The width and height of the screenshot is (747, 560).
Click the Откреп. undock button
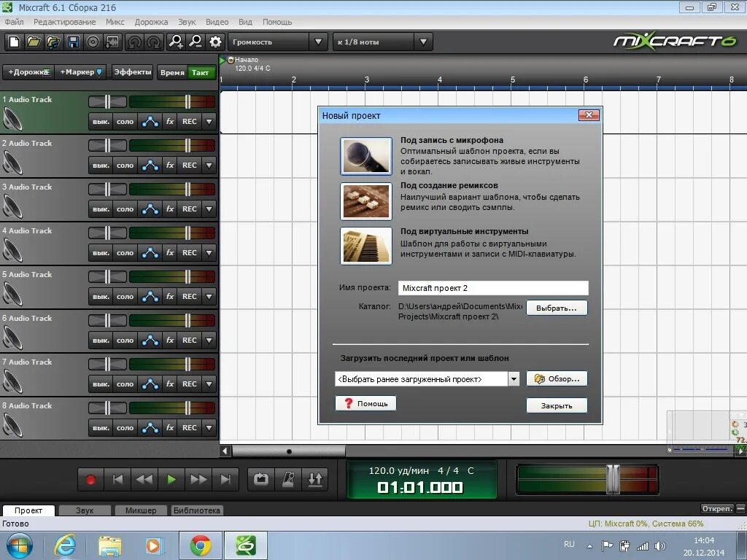(716, 508)
